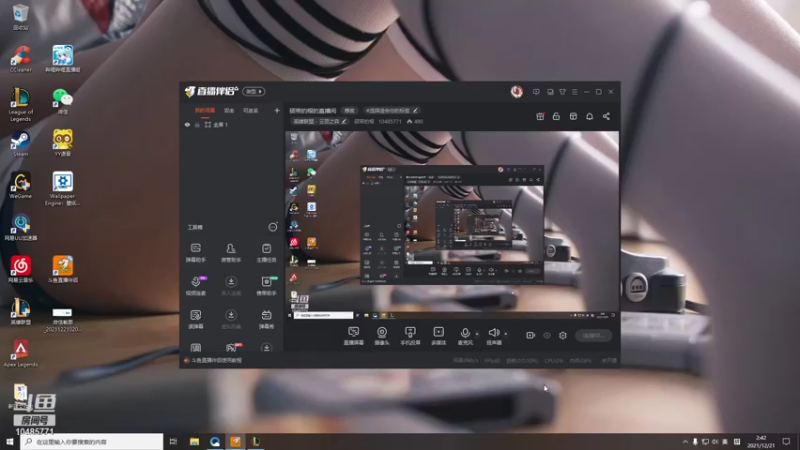Open the recording camera icon in bottom bar
Screen dimensions: 800x450
click(x=531, y=335)
